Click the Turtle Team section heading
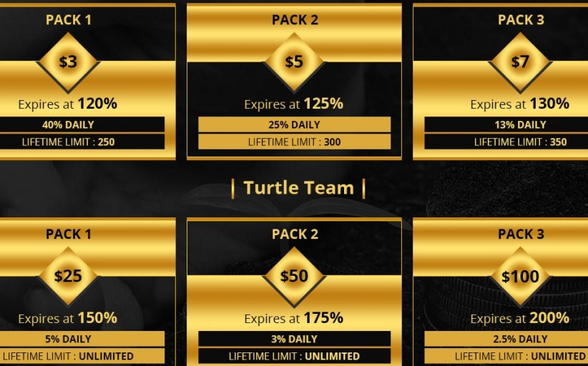This screenshot has width=588, height=366. coord(298,188)
